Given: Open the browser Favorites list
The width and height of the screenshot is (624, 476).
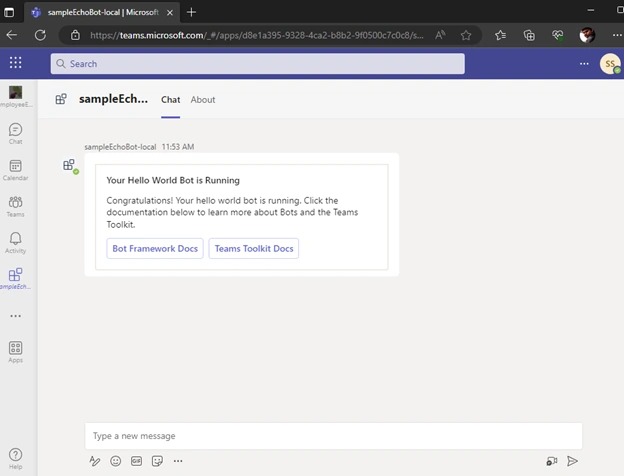Looking at the screenshot, I should point(500,35).
